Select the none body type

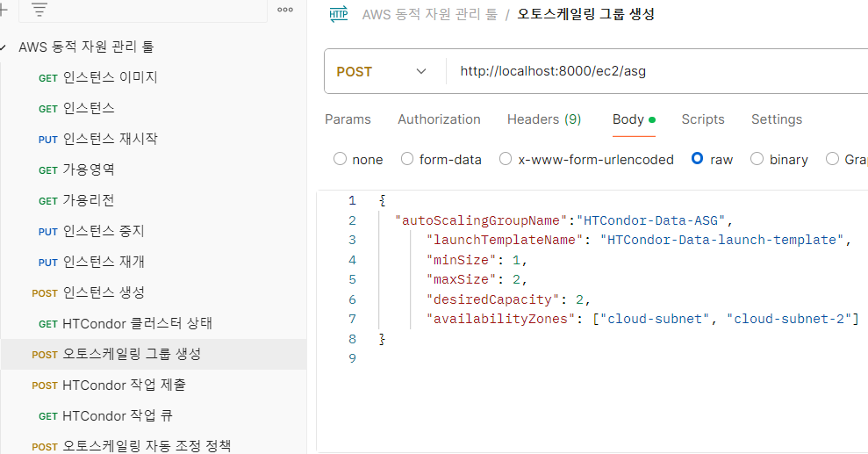(x=340, y=159)
